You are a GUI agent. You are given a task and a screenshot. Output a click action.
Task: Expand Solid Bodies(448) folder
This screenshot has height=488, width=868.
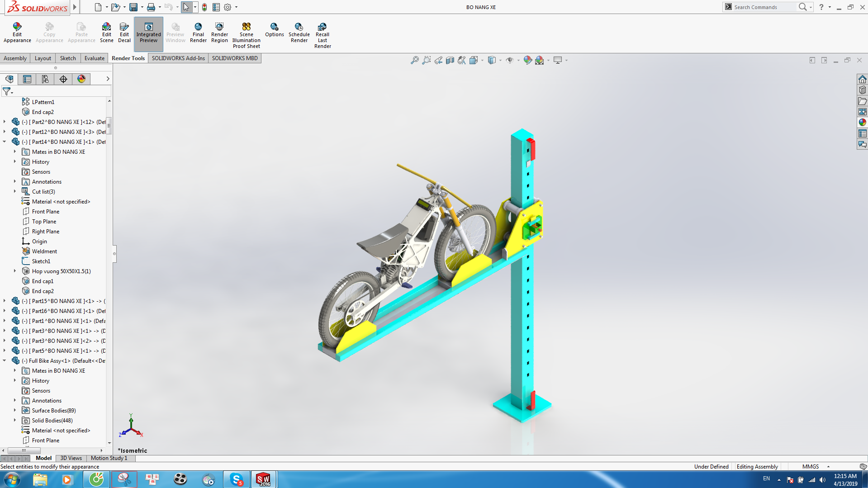click(14, 420)
